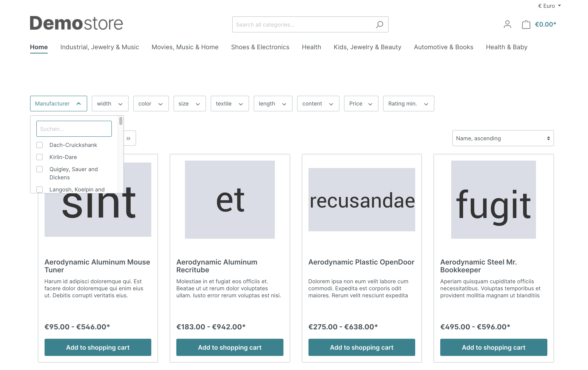Open Aerodynamic Steel Mr. Bookkeeper title
This screenshot has height=370, width=588.
pyautogui.click(x=478, y=266)
